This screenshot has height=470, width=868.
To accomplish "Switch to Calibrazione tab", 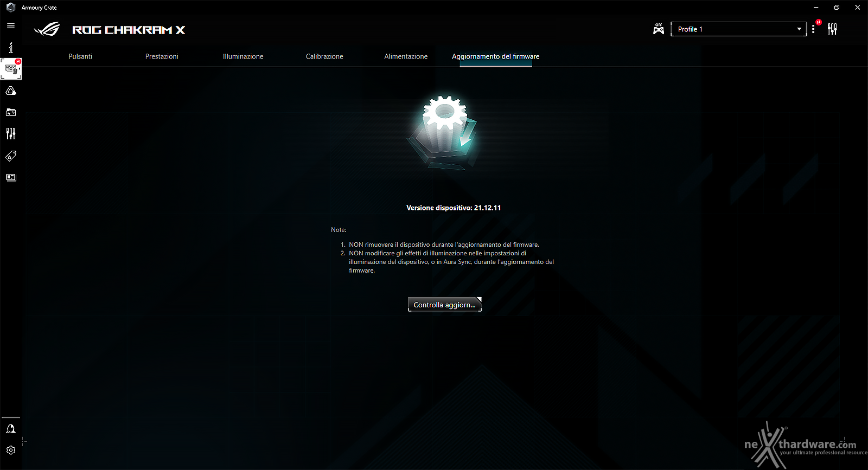I will [324, 56].
